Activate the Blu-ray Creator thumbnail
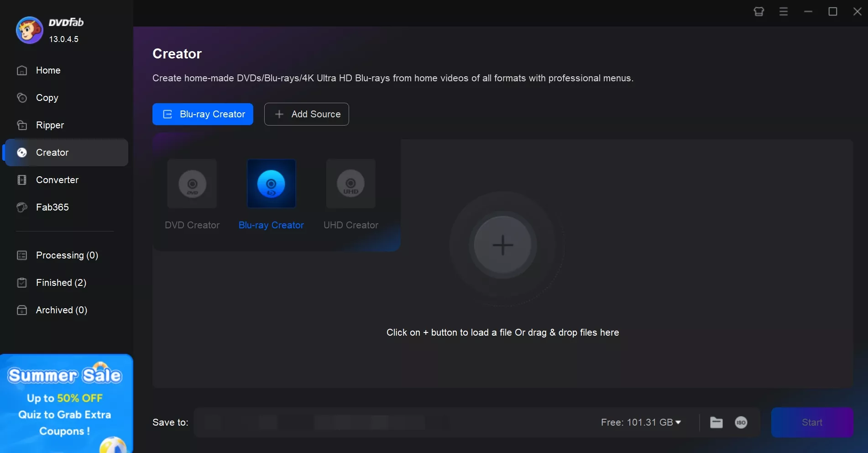 click(x=271, y=184)
